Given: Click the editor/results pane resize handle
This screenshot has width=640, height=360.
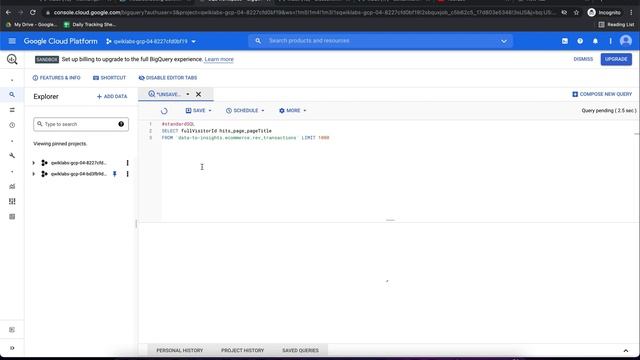Looking at the screenshot, I should [390, 220].
